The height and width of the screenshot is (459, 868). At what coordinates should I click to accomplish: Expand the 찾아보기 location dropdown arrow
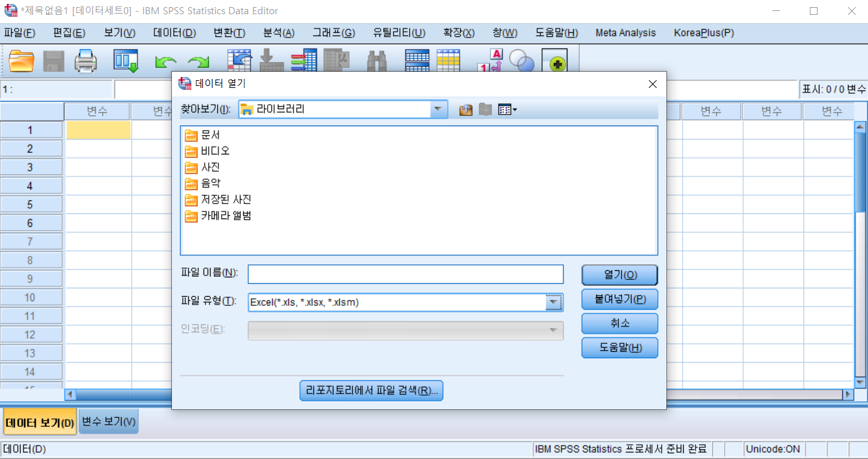click(439, 109)
